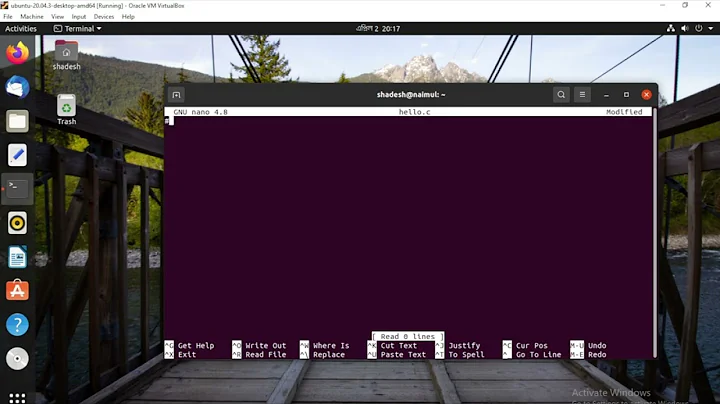Click the volume icon in the top bar
The width and height of the screenshot is (720, 404).
[685, 28]
